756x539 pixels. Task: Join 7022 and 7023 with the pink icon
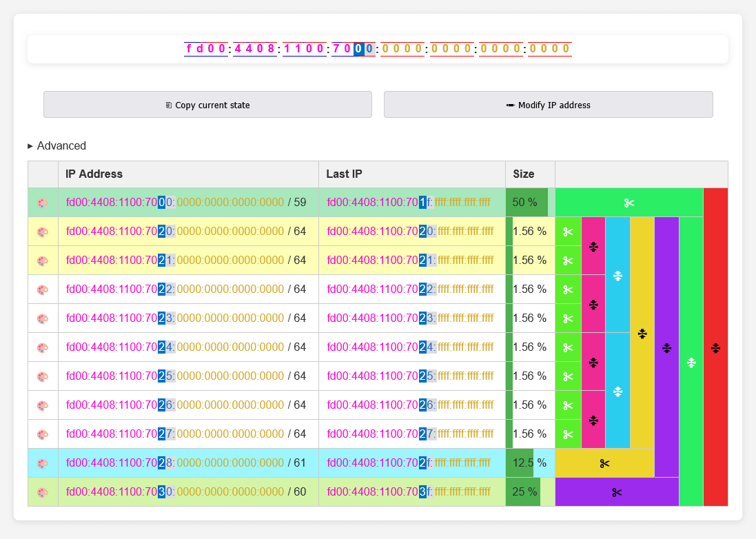coord(593,304)
